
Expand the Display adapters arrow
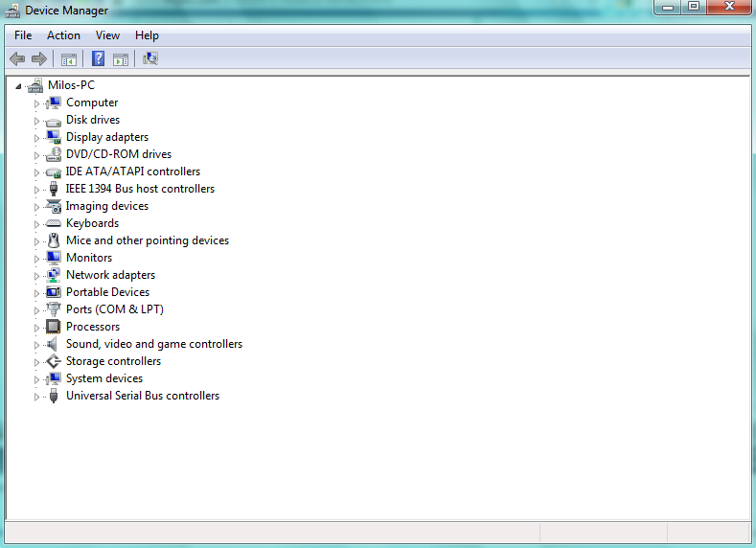[36, 138]
